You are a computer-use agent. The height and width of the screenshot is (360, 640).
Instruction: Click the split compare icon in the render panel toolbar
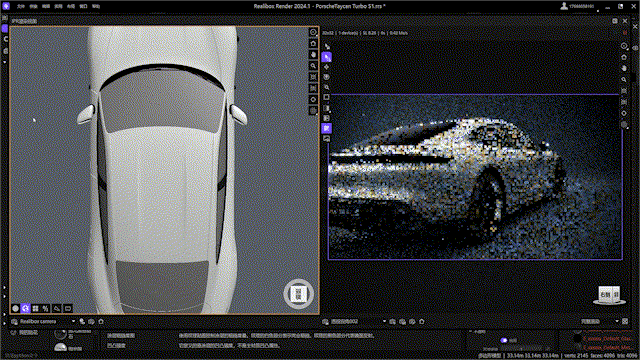click(327, 108)
